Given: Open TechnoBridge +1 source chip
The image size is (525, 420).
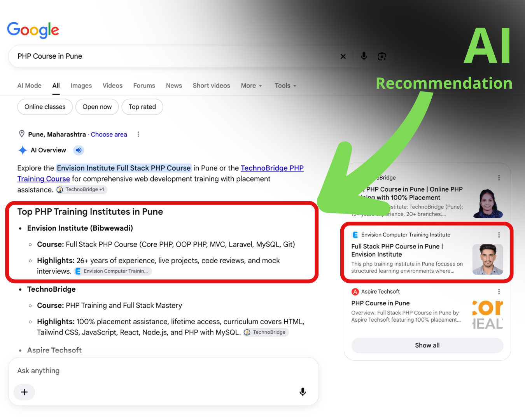Looking at the screenshot, I should tap(81, 189).
